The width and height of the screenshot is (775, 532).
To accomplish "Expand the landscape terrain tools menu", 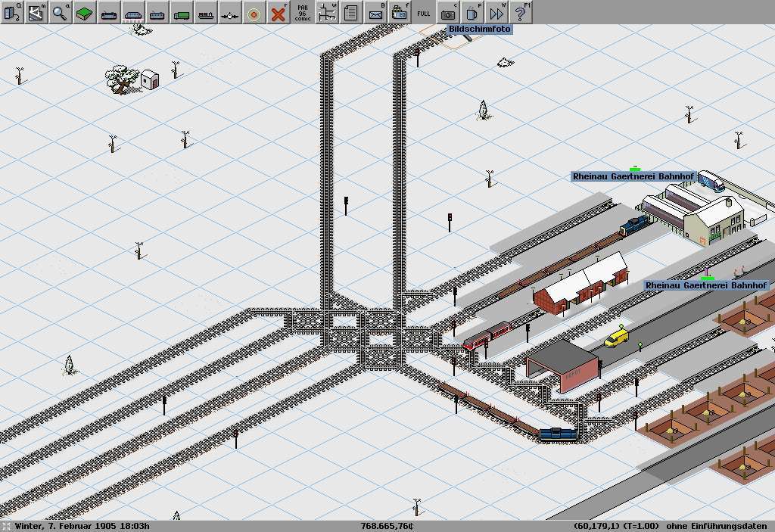I will click(x=85, y=12).
